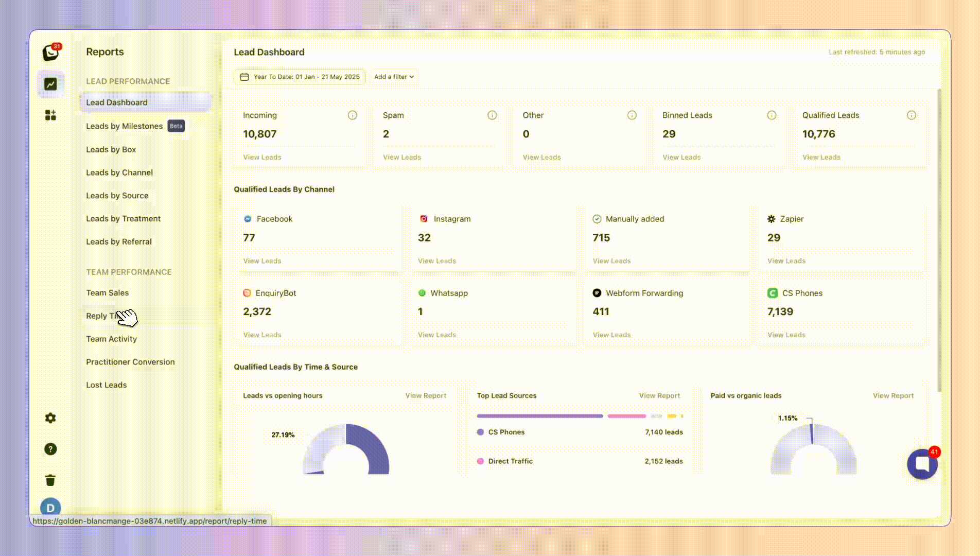
Task: Show info for Binned Leads card
Action: tap(772, 115)
